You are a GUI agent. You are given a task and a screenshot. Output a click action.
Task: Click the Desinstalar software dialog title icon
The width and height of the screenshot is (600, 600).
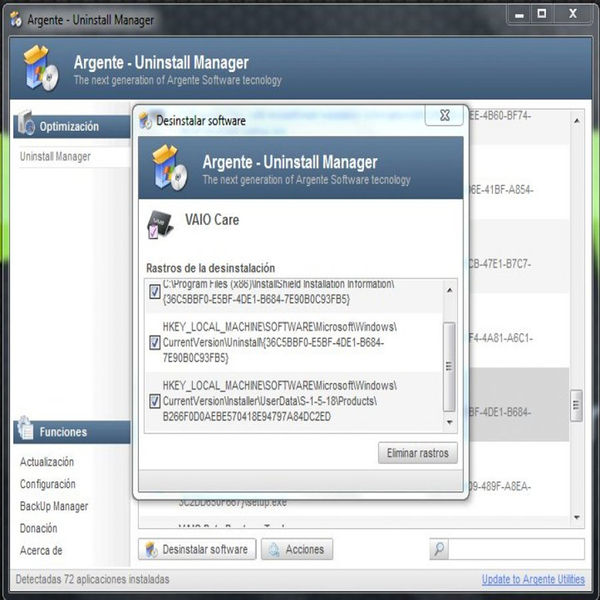pos(145,121)
